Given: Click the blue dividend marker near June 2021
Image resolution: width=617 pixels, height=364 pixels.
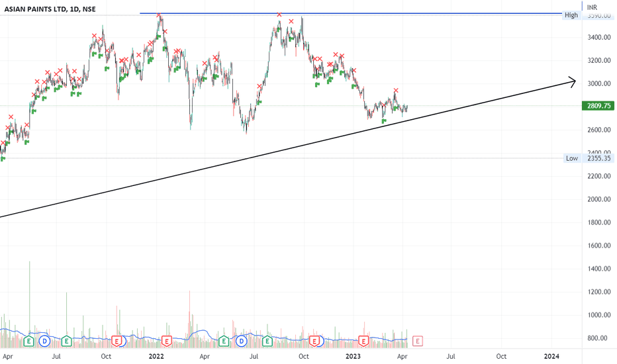Looking at the screenshot, I should (x=44, y=341).
